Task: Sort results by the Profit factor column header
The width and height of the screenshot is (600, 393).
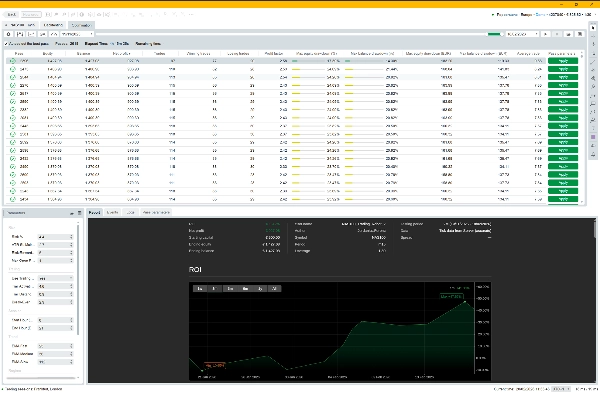Action: [274, 54]
